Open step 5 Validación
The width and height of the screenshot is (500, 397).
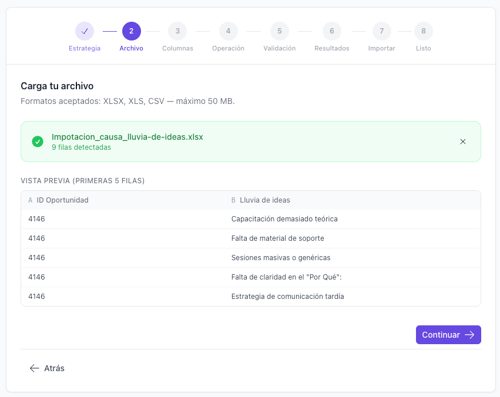279,31
